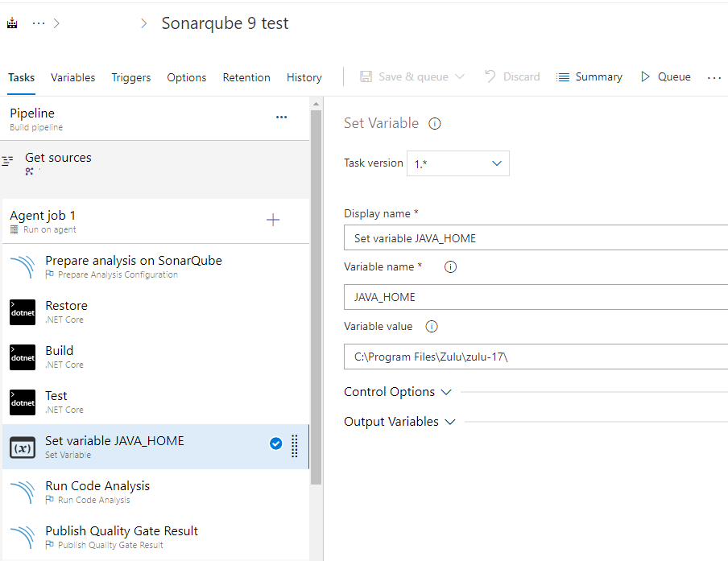Open the pipeline Summary
728x561 pixels.
[589, 77]
